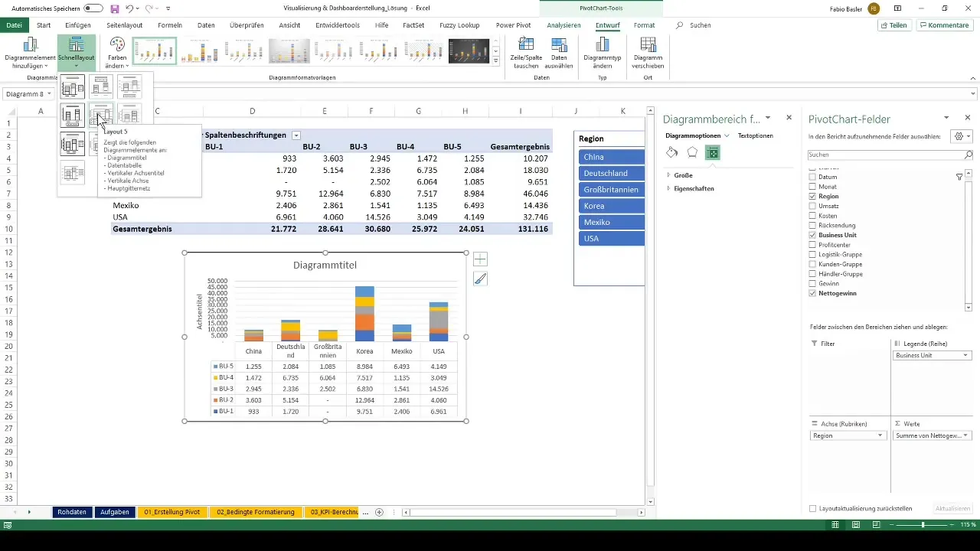Expand the Größe section
980x551 pixels.
point(668,175)
